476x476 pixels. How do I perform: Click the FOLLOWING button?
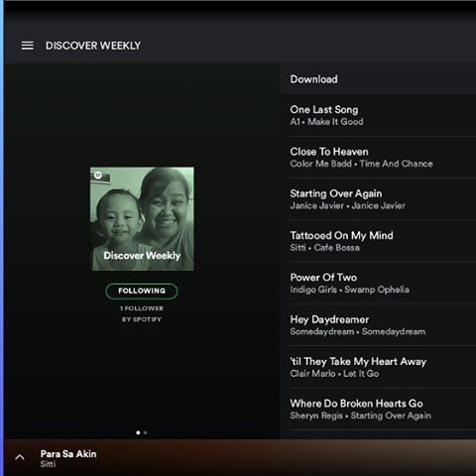pos(142,291)
